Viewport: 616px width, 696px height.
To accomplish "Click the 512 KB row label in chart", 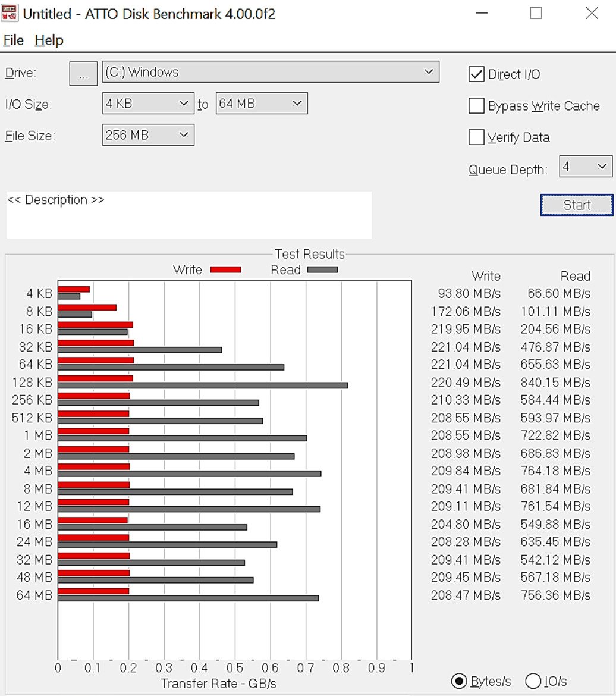I will click(32, 418).
